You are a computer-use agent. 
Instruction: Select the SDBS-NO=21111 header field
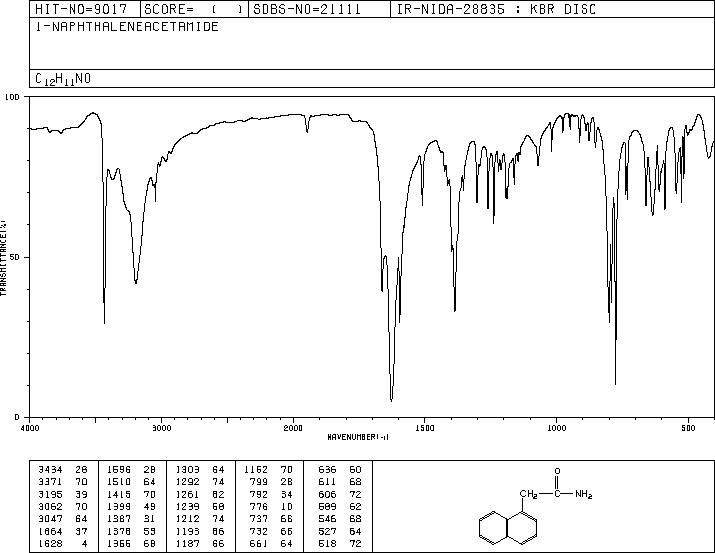click(307, 9)
